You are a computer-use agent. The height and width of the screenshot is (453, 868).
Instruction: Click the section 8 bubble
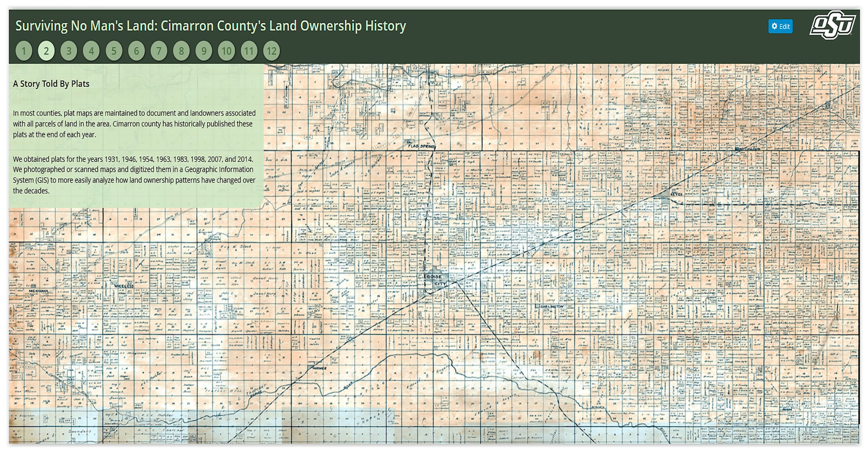[x=181, y=51]
